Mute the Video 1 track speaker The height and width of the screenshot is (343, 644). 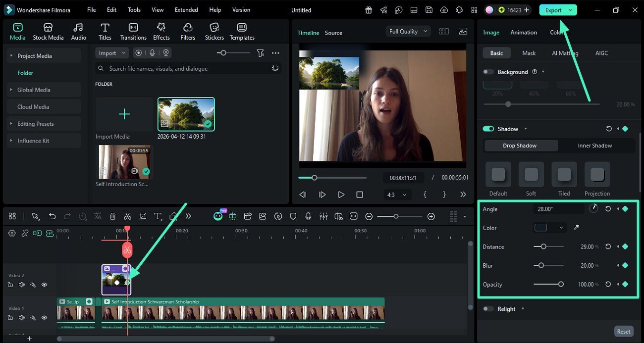pos(21,317)
